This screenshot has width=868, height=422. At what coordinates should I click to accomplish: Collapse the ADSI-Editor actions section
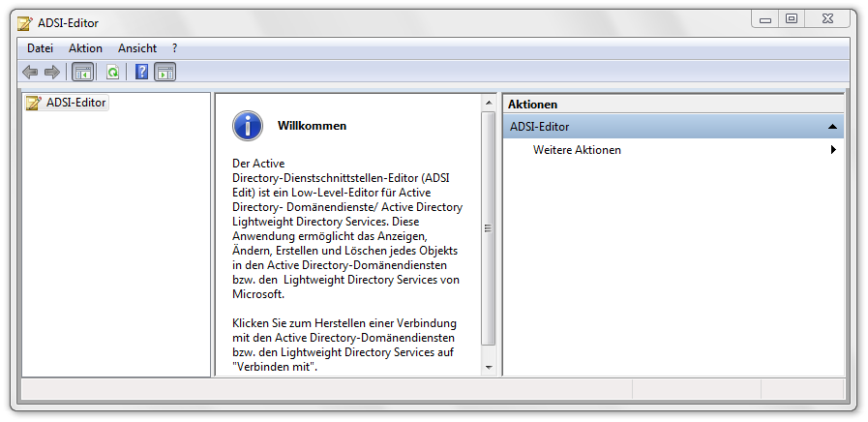coord(832,127)
